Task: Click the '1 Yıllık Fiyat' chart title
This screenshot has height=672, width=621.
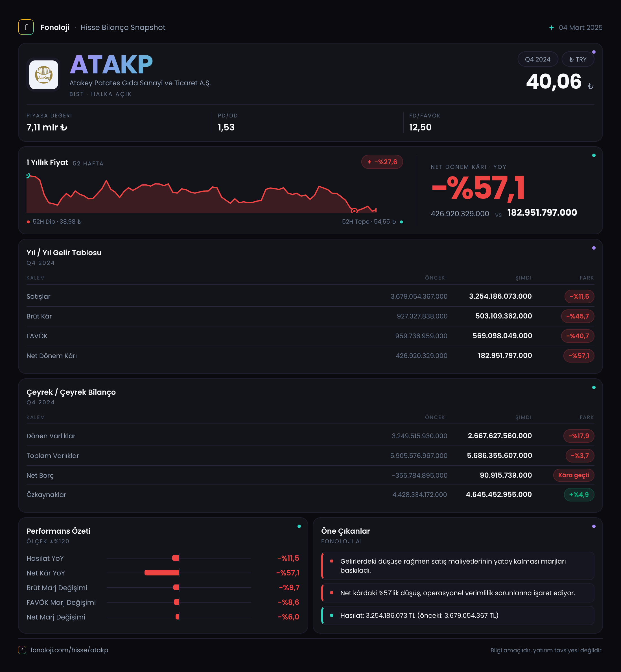Action: [x=47, y=162]
